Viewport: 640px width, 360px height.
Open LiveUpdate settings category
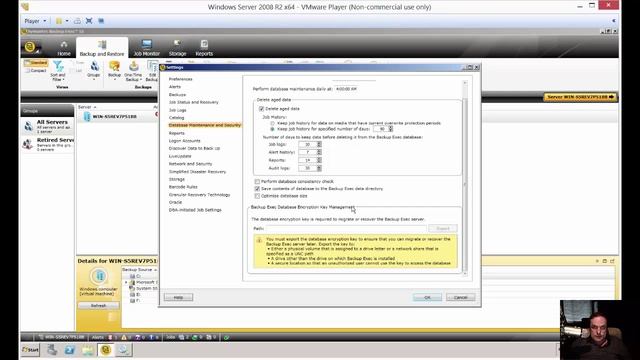180,156
